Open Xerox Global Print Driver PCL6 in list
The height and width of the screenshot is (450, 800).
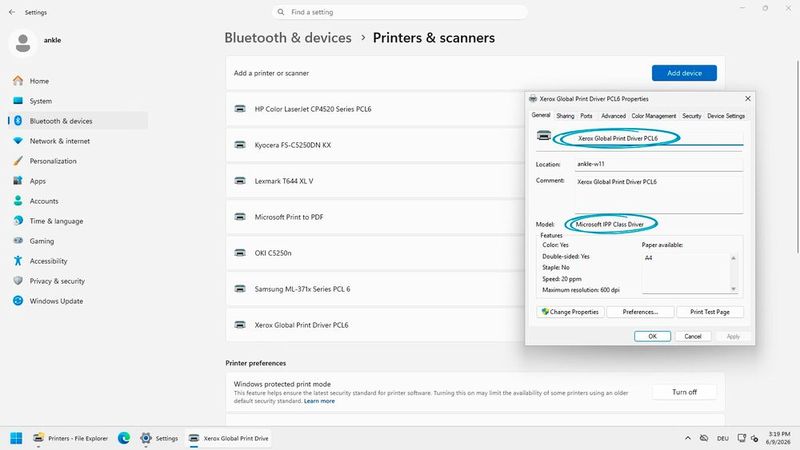[375, 325]
